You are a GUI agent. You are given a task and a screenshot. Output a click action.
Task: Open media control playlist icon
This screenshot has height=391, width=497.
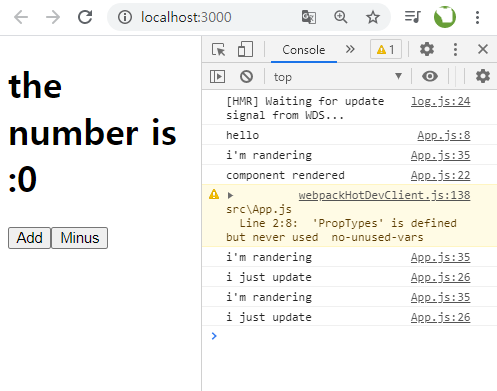pyautogui.click(x=413, y=17)
